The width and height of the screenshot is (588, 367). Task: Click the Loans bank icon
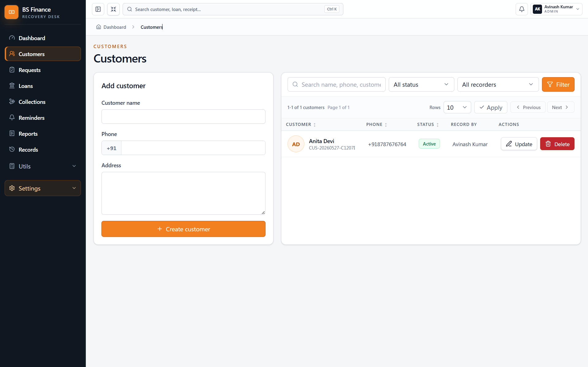point(12,86)
